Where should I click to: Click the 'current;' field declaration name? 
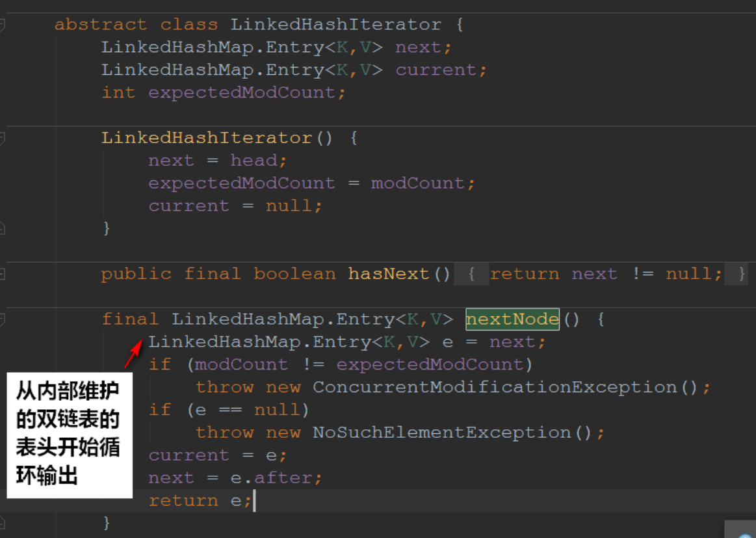point(441,70)
